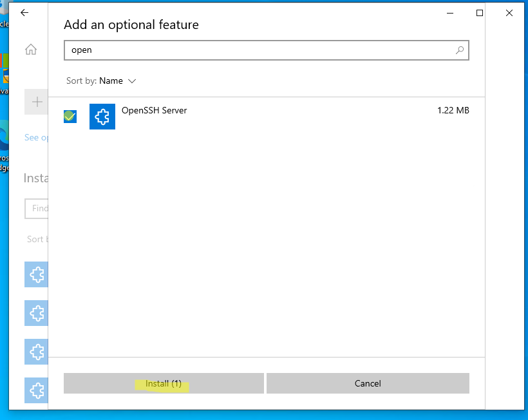528x420 pixels.
Task: Go back with the back arrow
Action: pyautogui.click(x=24, y=13)
